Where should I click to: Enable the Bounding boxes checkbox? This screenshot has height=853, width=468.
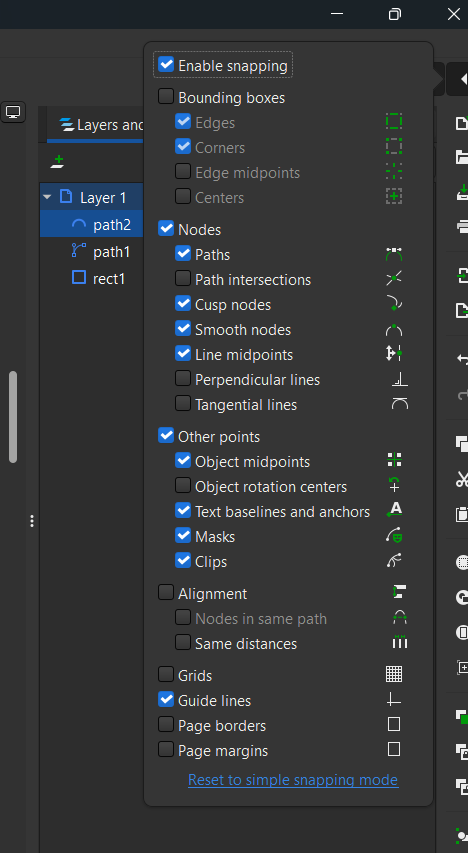166,97
